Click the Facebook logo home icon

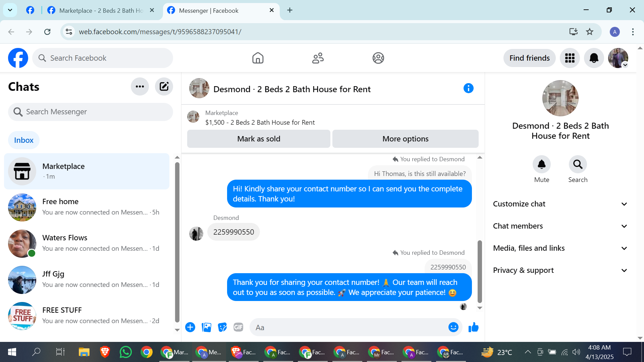pos(18,58)
